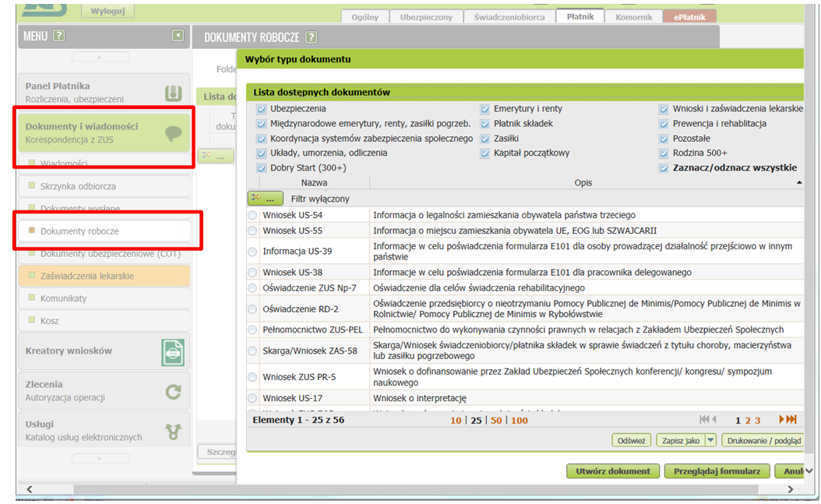Sort the list by Opis column arrow
The width and height of the screenshot is (821, 504).
tap(798, 182)
